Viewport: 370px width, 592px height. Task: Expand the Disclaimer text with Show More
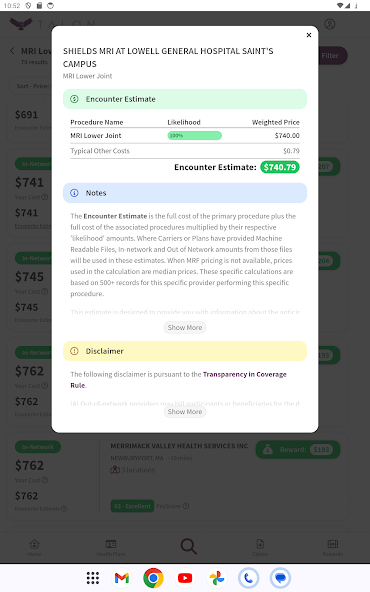click(185, 412)
